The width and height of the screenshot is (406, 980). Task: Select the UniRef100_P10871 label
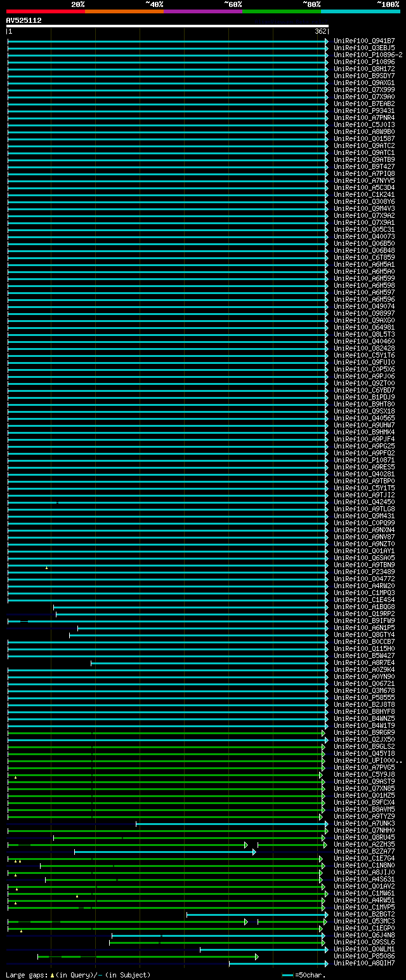[364, 460]
